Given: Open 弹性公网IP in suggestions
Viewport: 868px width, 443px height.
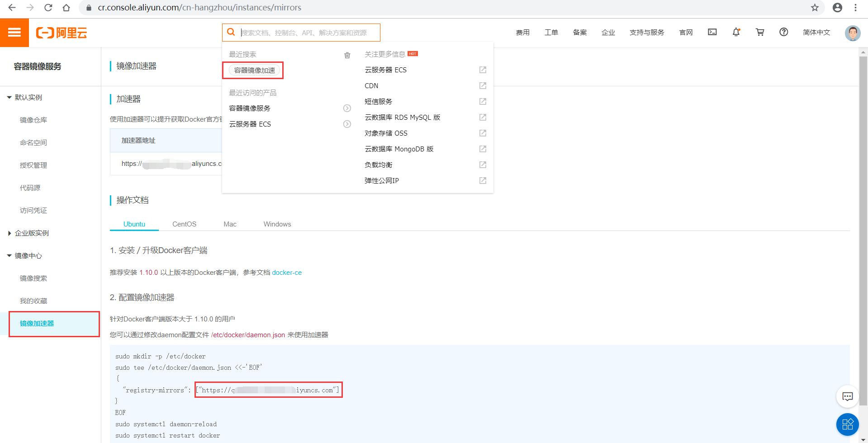Looking at the screenshot, I should pyautogui.click(x=382, y=180).
